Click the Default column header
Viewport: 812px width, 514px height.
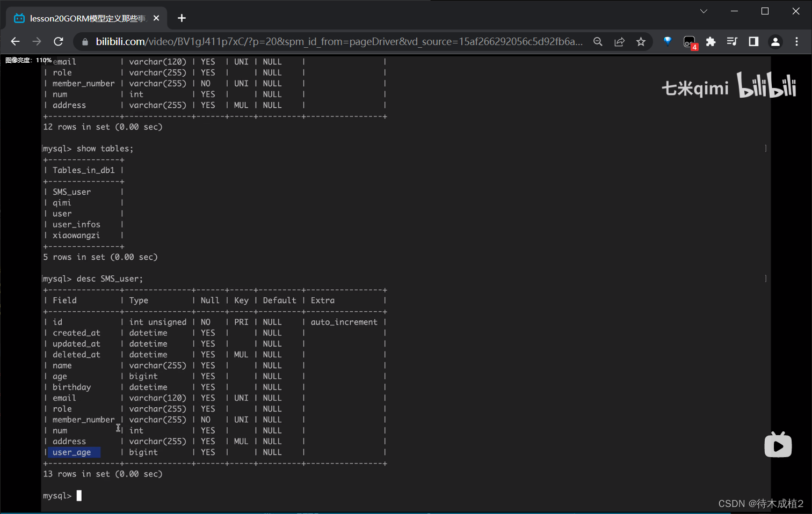pos(279,300)
